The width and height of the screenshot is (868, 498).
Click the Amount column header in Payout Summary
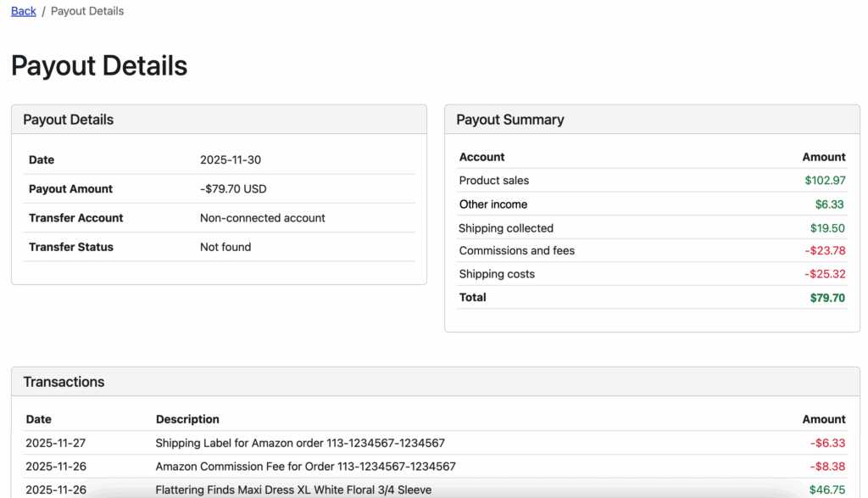point(823,157)
